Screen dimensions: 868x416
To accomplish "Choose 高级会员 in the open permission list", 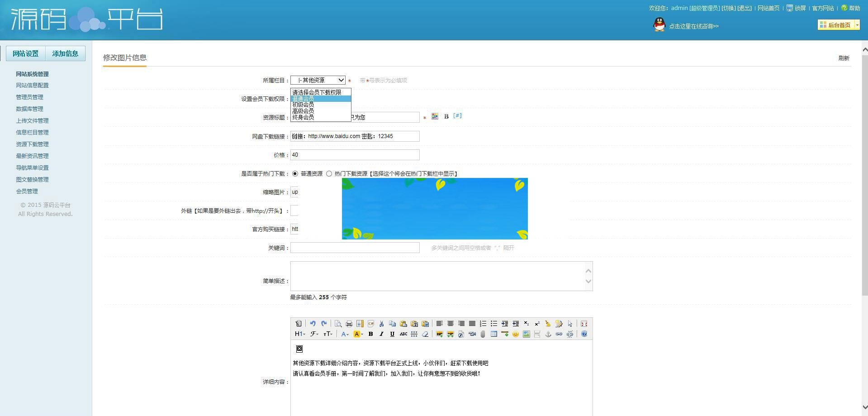I will pyautogui.click(x=303, y=110).
